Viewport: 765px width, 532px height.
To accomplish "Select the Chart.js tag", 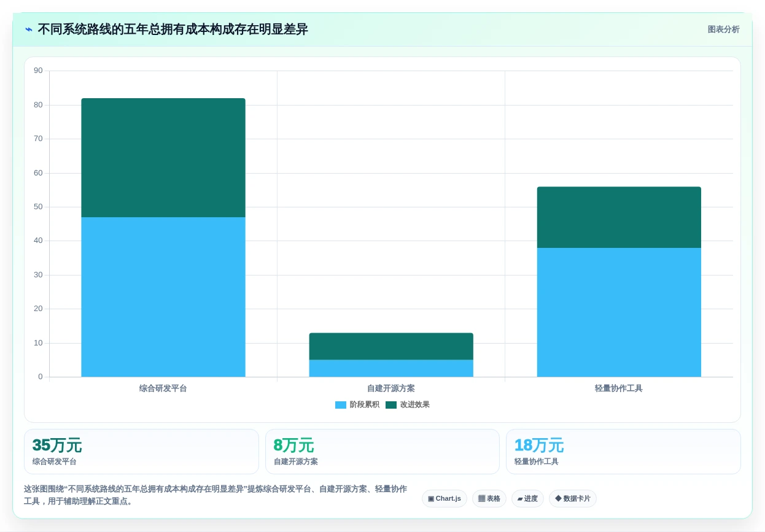I will (x=445, y=498).
